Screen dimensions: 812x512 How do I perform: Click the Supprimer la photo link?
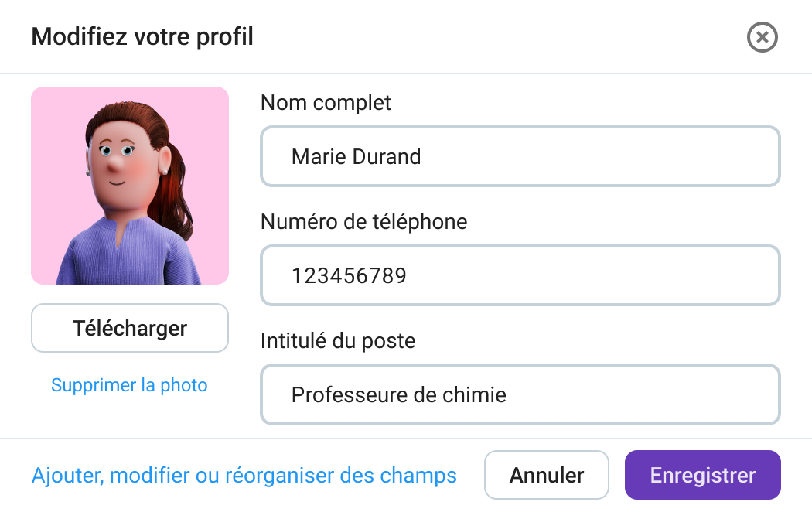(129, 385)
